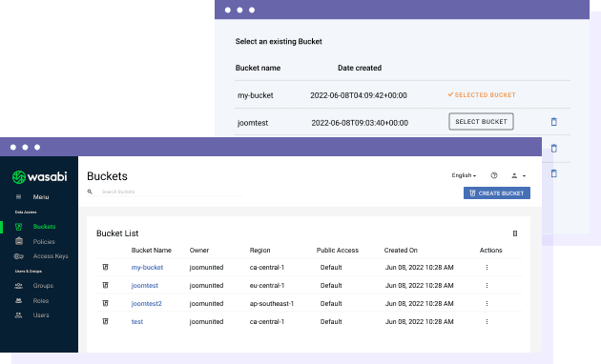Go to Users in the sidebar

(41, 315)
